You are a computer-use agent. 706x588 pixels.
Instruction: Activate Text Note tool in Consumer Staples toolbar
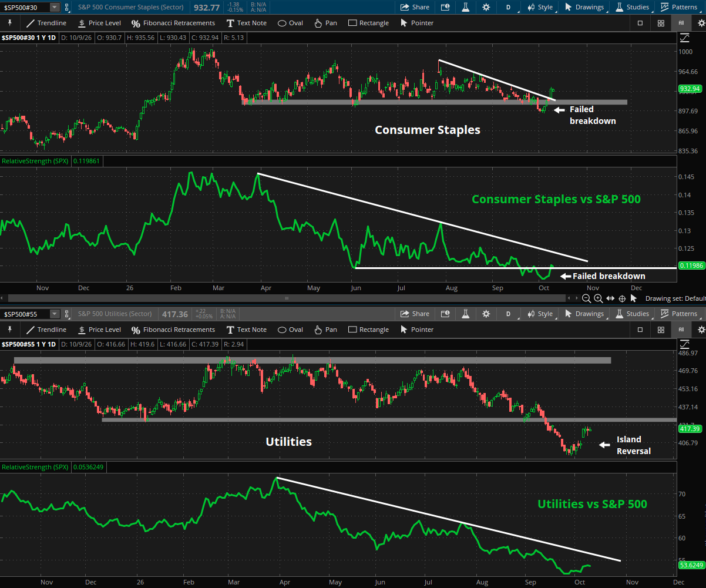click(246, 23)
